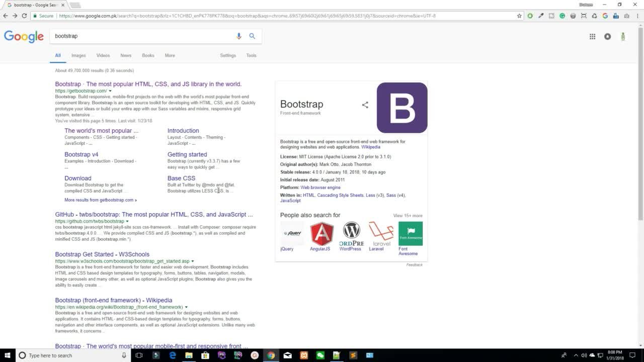
Task: Switch to the Images search tab
Action: click(78, 55)
